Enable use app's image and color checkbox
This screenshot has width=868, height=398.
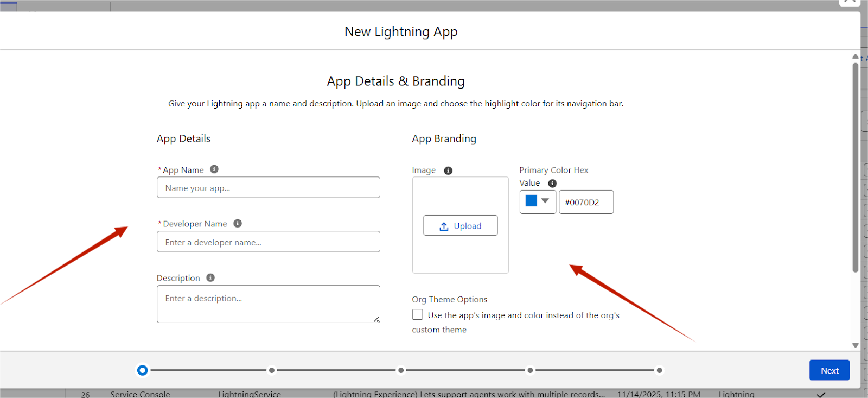pos(417,315)
